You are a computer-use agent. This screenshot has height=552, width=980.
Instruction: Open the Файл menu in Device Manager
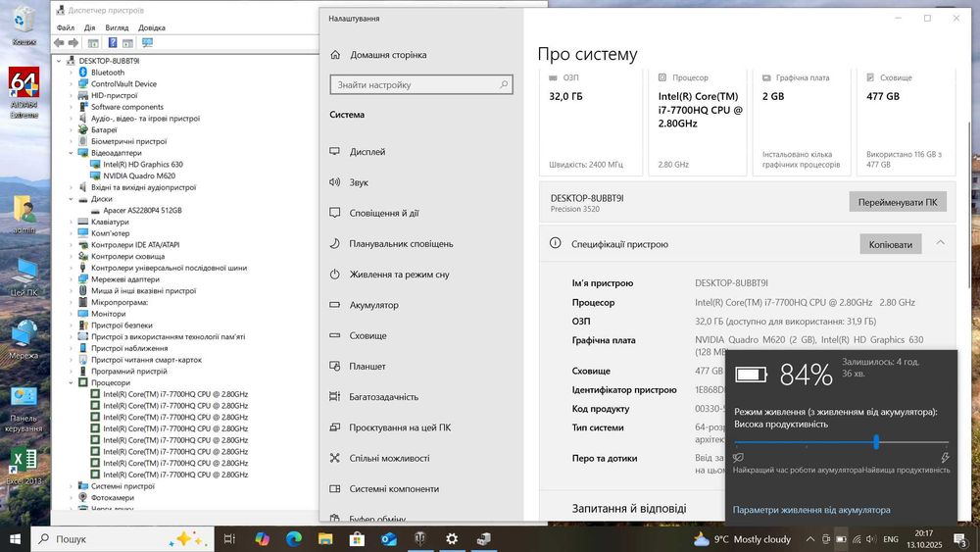[66, 27]
